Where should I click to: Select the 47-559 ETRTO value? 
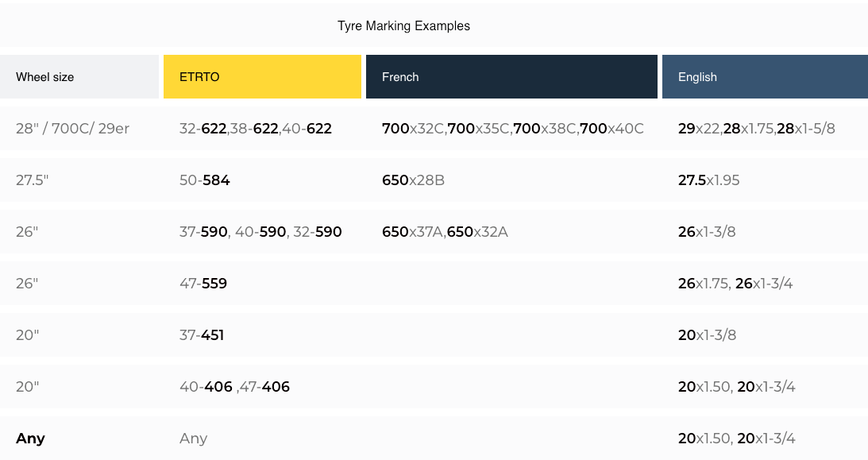tap(203, 284)
